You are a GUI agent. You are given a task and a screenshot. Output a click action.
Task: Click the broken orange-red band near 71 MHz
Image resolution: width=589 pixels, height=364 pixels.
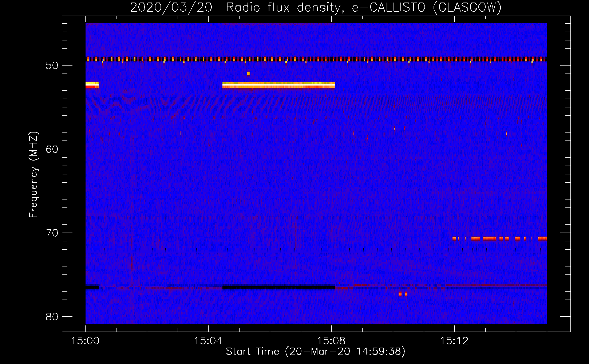click(499, 239)
